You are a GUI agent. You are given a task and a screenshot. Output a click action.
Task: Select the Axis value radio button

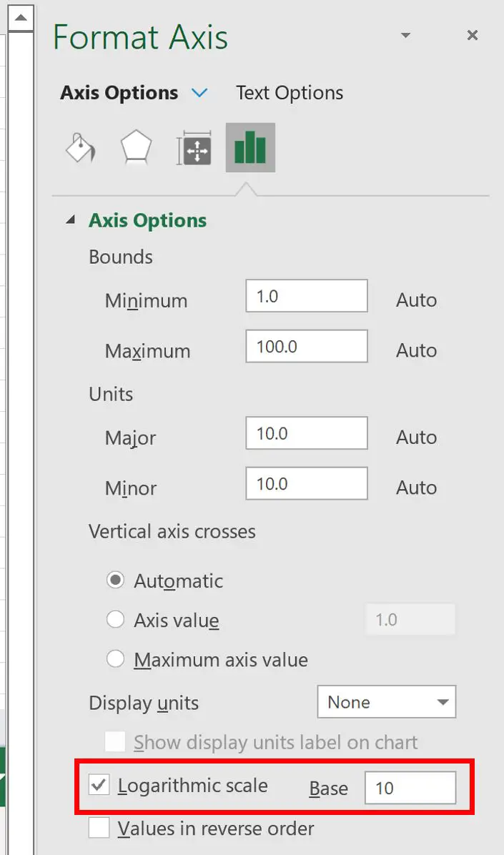click(x=115, y=620)
